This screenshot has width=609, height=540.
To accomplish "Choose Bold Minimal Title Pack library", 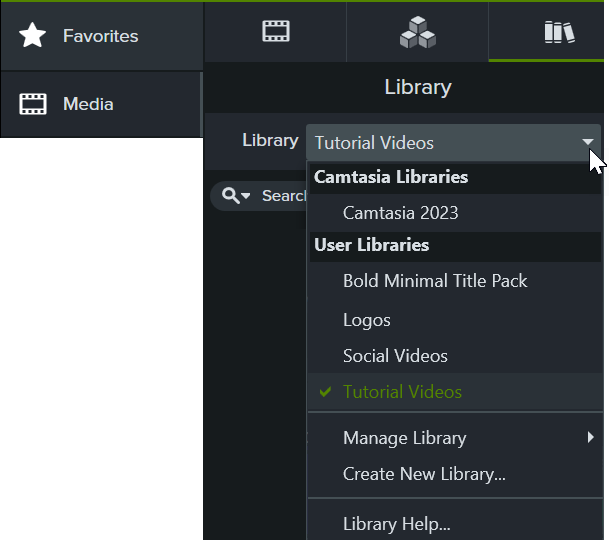I will pyautogui.click(x=435, y=281).
